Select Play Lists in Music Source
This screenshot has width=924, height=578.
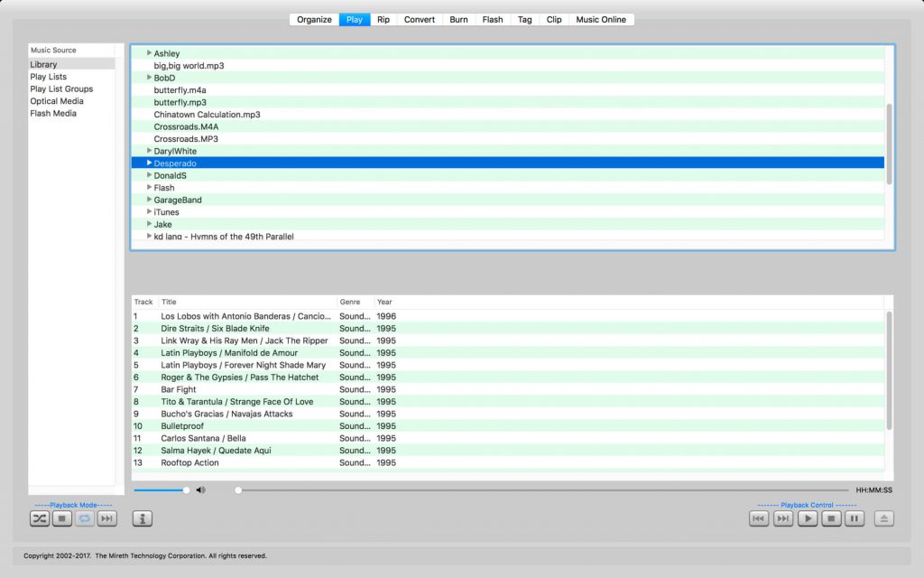pyautogui.click(x=49, y=76)
